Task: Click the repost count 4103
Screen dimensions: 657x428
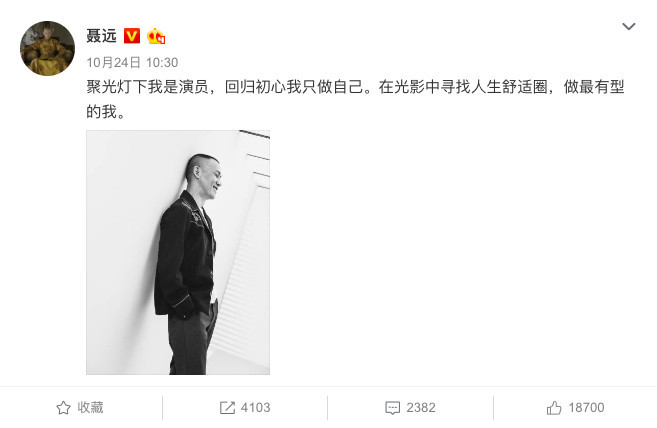Action: [x=255, y=407]
